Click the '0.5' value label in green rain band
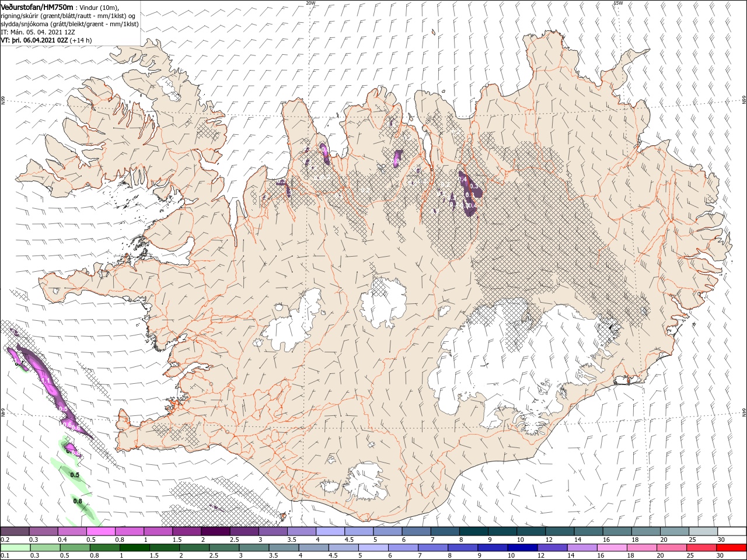Image resolution: width=747 pixels, height=560 pixels. click(75, 475)
